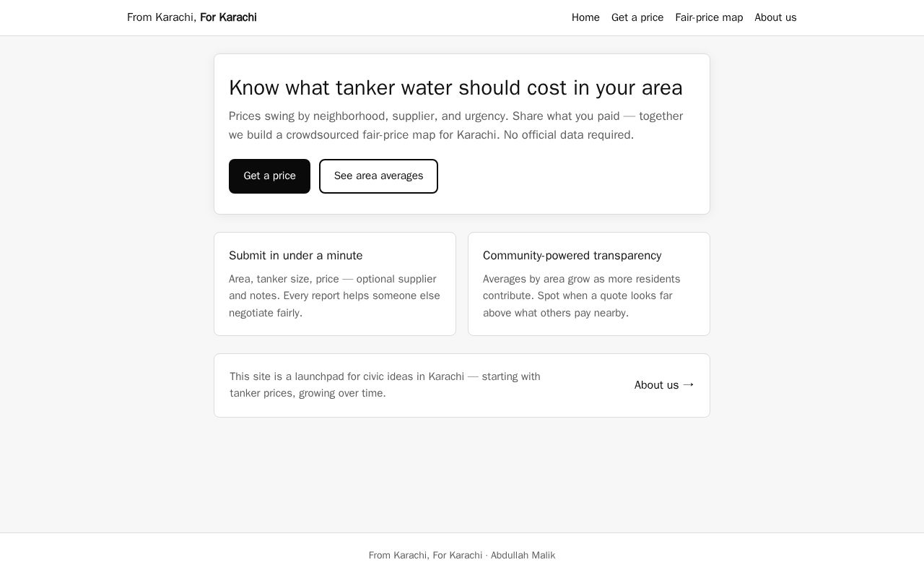The height and width of the screenshot is (578, 924).
Task: Open the Home nav link
Action: tap(585, 17)
